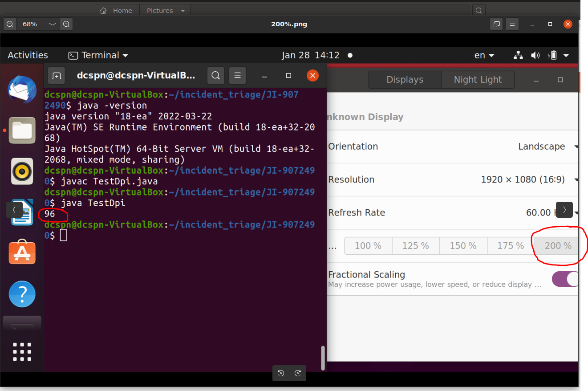Viewport: 588px width, 391px height.
Task: Click the Home breadcrumb button
Action: coord(117,11)
